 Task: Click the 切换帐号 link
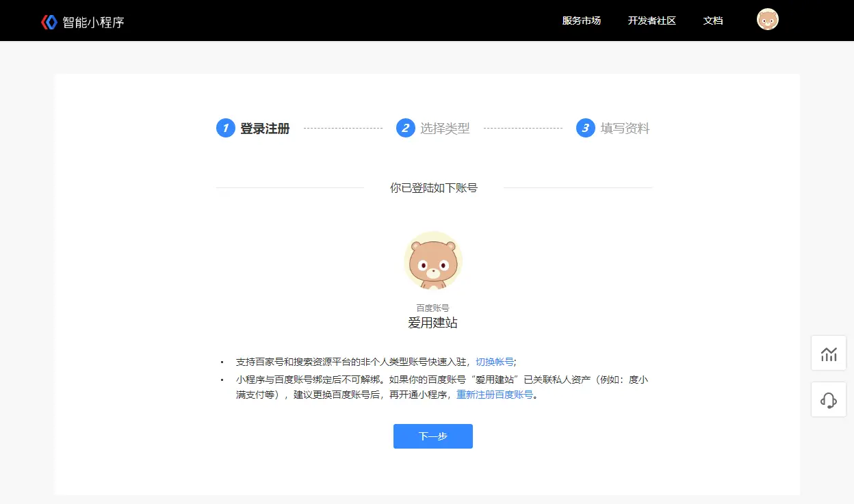pos(494,361)
